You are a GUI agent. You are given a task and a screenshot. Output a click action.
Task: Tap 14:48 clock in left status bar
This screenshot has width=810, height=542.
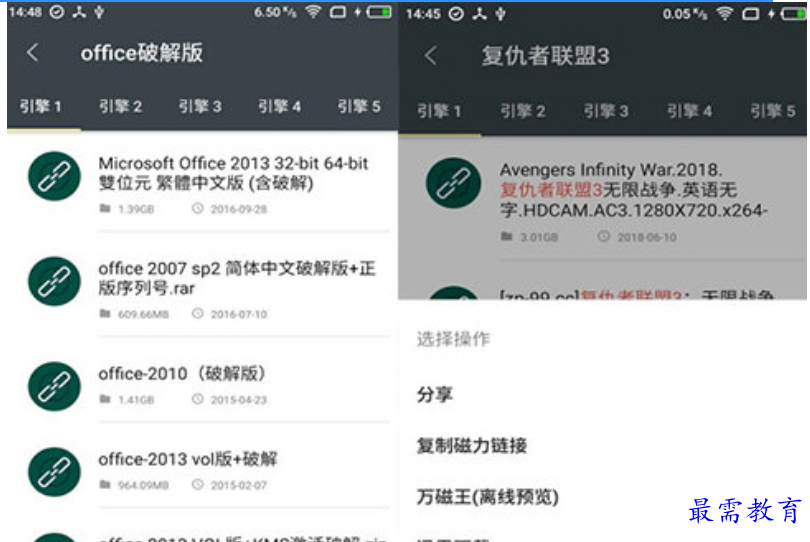25,12
